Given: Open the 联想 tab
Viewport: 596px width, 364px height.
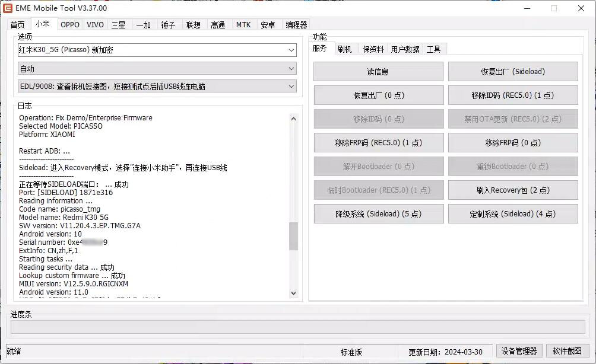Looking at the screenshot, I should click(194, 25).
